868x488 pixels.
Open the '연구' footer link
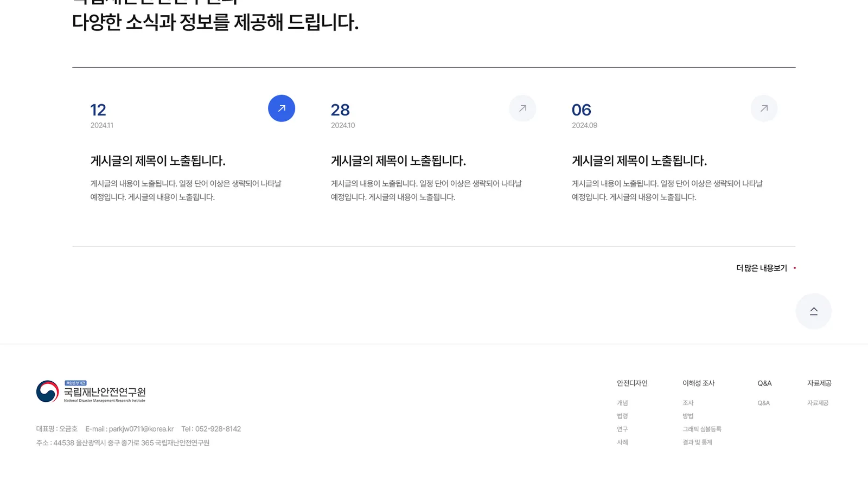pyautogui.click(x=622, y=429)
